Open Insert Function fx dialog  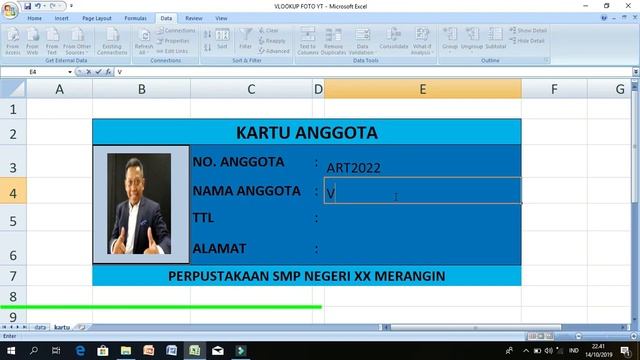[x=108, y=72]
